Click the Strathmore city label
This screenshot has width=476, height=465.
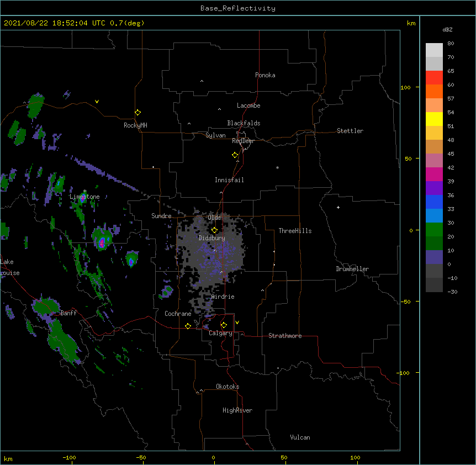tap(285, 336)
